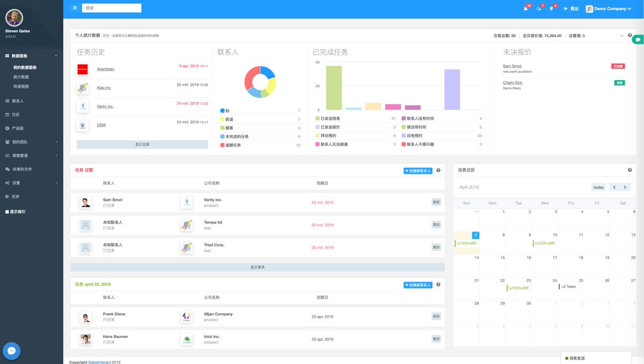Click the red 已过期 status badge
This screenshot has width=644, height=364.
pyautogui.click(x=618, y=66)
